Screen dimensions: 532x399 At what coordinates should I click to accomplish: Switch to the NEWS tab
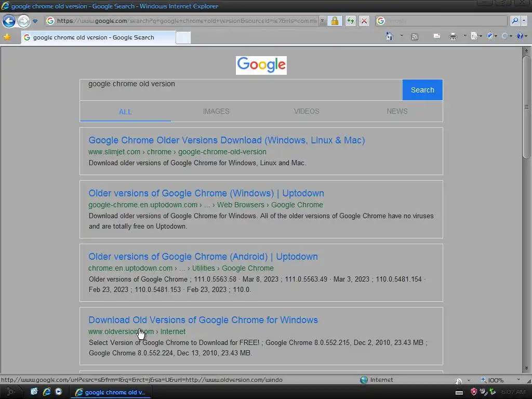[397, 111]
